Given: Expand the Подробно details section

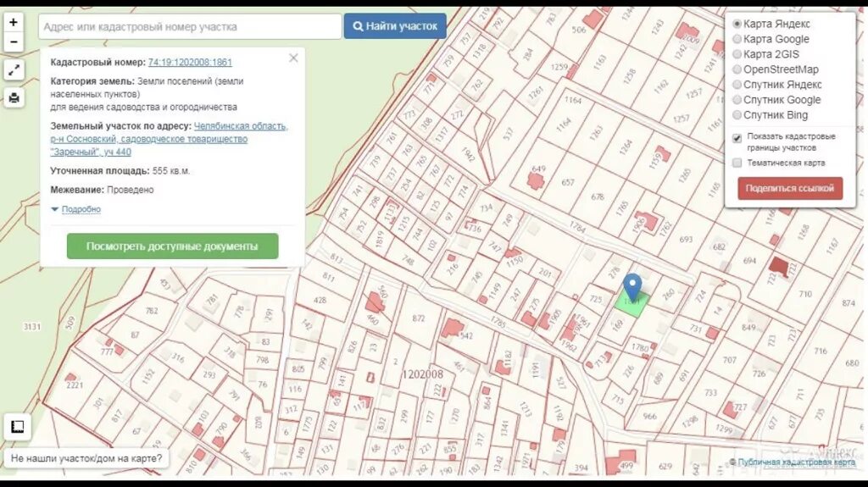Looking at the screenshot, I should pos(81,209).
